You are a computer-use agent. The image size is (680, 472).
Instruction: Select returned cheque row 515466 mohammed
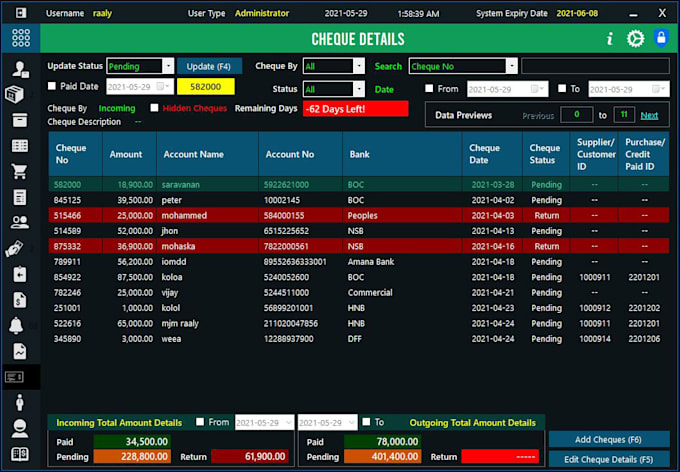[x=359, y=215]
